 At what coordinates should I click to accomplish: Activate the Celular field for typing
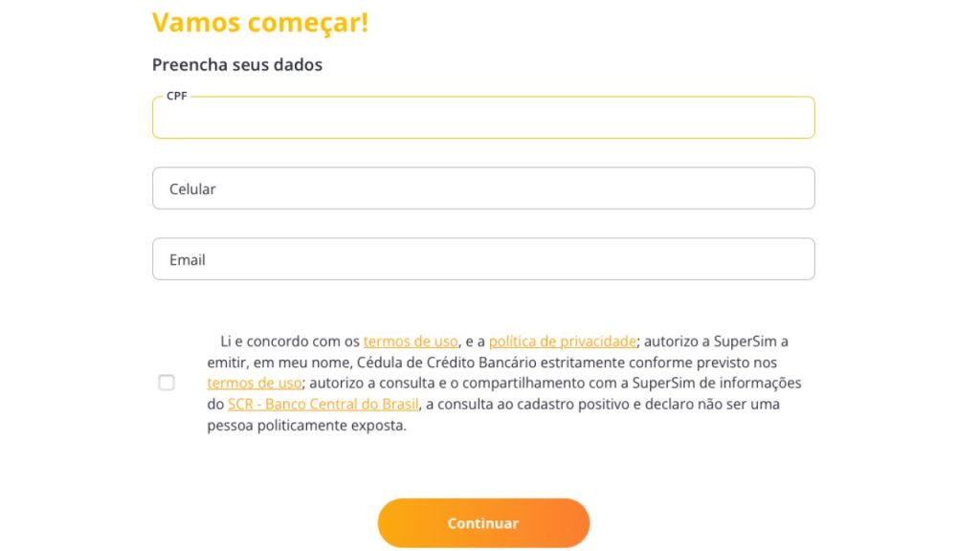(x=483, y=187)
